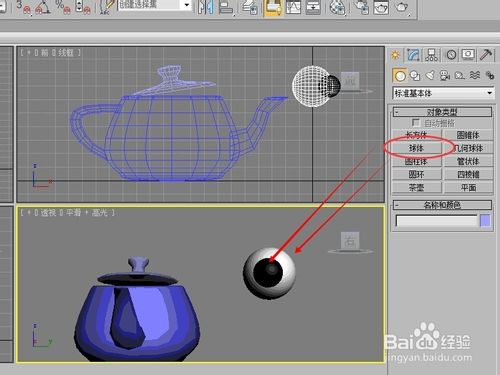This screenshot has height=375, width=500.
Task: Open the schematic view icon
Action: tap(313, 7)
